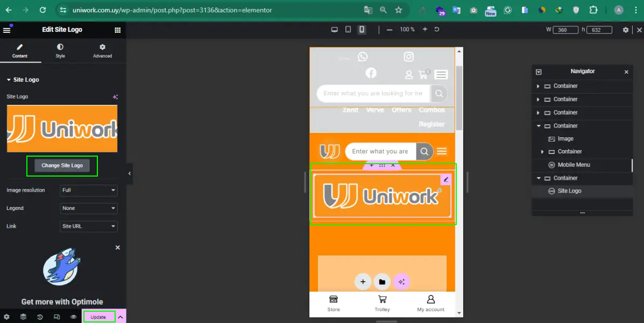Image resolution: width=644 pixels, height=323 pixels.
Task: Click the Instagram icon in the preview
Action: (409, 57)
